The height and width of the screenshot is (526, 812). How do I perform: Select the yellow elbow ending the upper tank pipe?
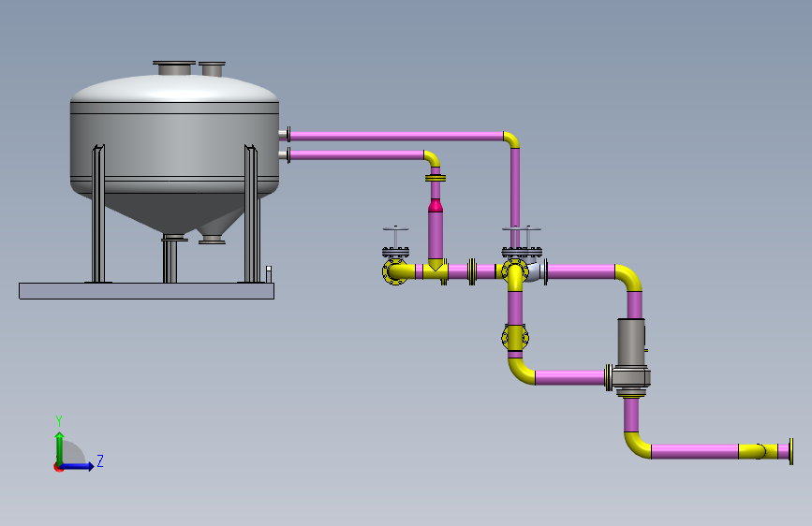pyautogui.click(x=512, y=139)
